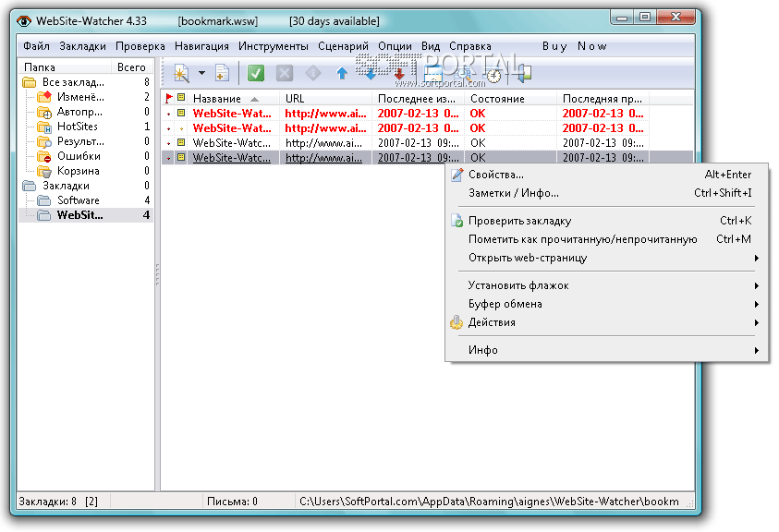This screenshot has width=779, height=532.
Task: Click the blue down arrow toolbar icon
Action: tap(371, 75)
